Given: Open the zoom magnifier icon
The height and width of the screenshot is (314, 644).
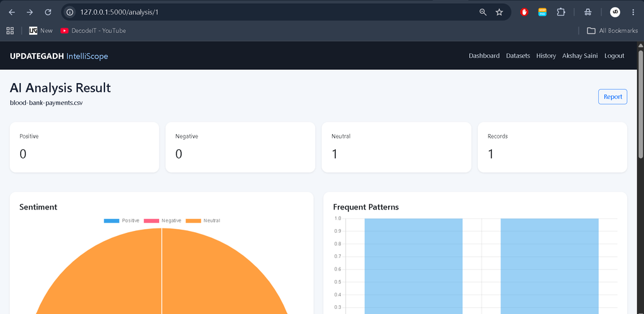Looking at the screenshot, I should pos(483,13).
